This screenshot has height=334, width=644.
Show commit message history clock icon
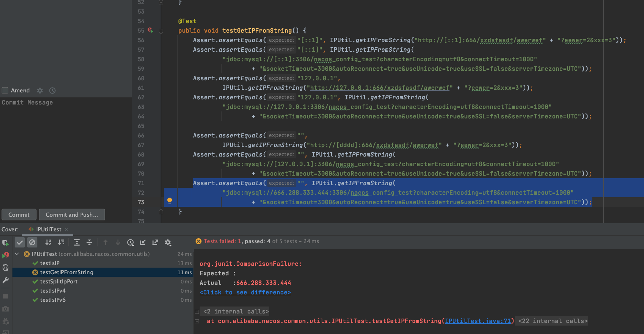(x=52, y=90)
